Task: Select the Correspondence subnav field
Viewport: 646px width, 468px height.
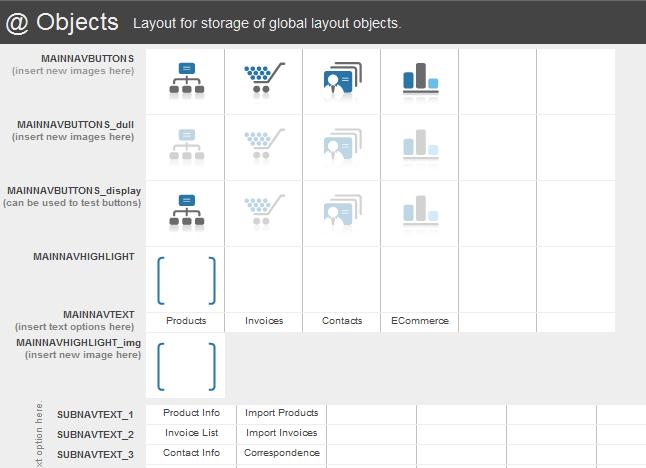Action: pos(281,453)
